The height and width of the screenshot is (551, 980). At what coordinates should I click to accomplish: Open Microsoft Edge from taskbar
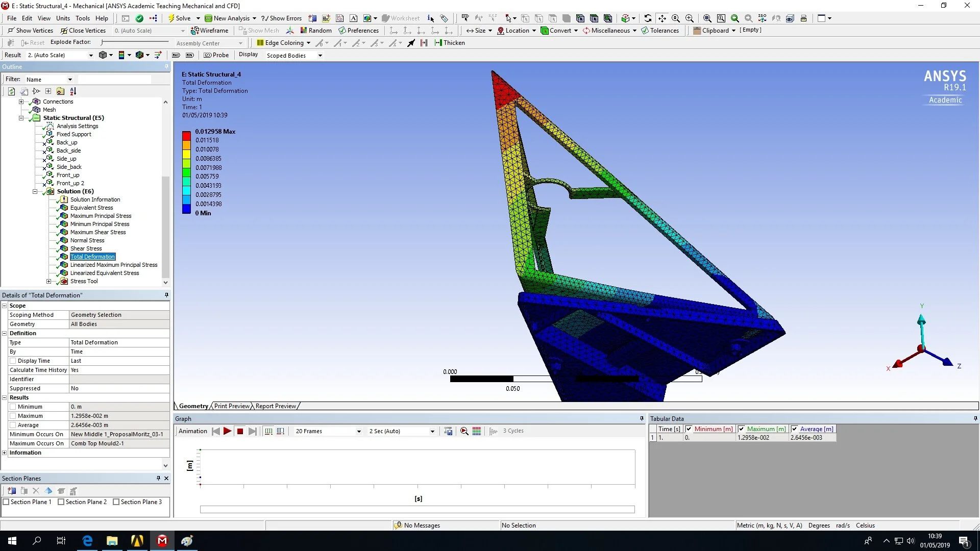pyautogui.click(x=87, y=541)
